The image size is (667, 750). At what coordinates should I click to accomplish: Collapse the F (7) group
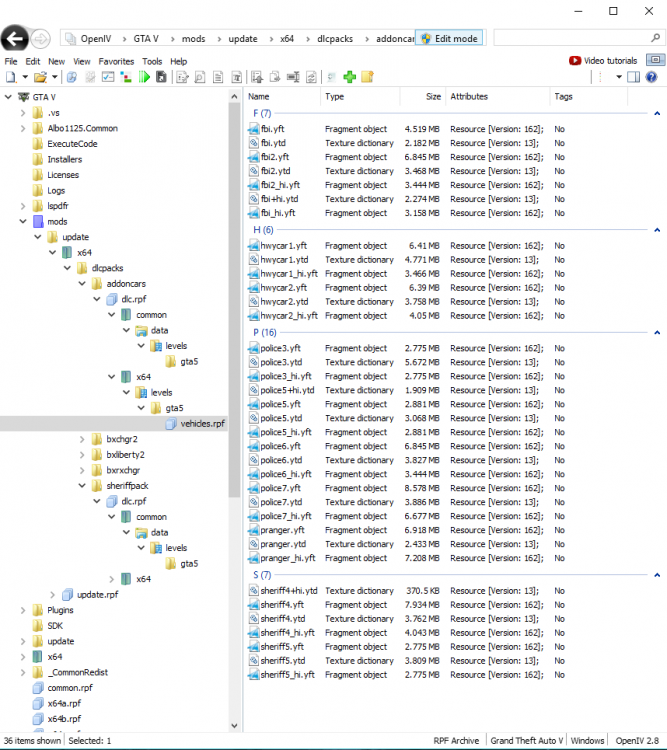coord(657,113)
